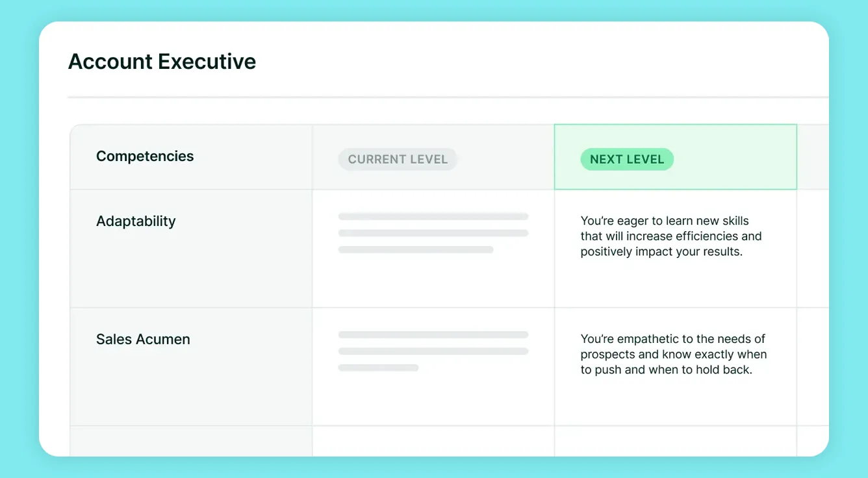This screenshot has height=478, width=868.
Task: Click the CURRENT LEVEL pill badge
Action: click(x=397, y=159)
